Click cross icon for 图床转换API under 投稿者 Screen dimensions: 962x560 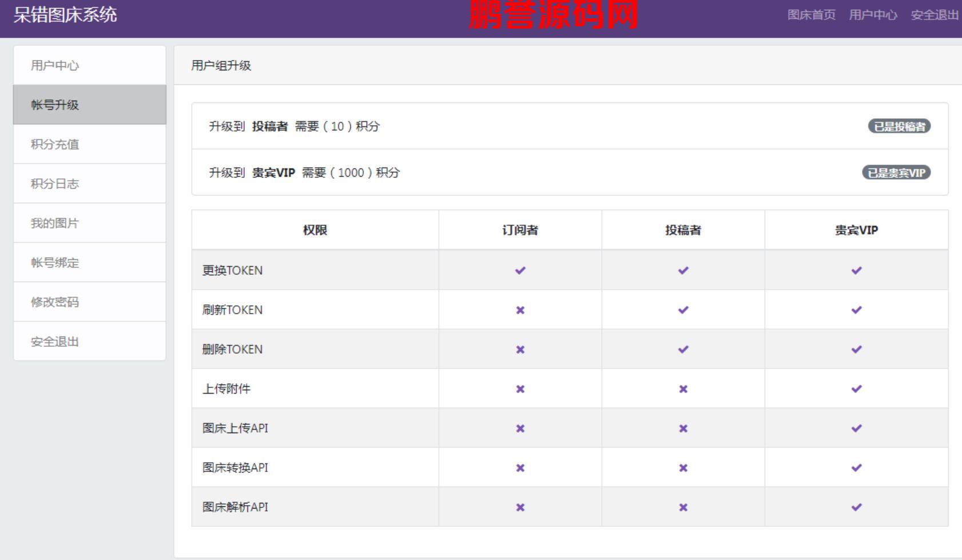click(683, 467)
